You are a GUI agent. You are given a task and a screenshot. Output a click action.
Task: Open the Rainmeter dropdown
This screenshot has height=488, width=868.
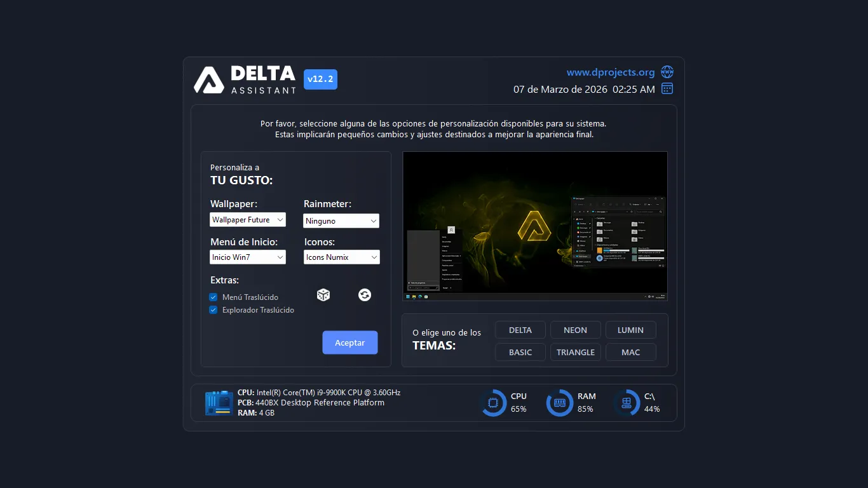pyautogui.click(x=341, y=220)
